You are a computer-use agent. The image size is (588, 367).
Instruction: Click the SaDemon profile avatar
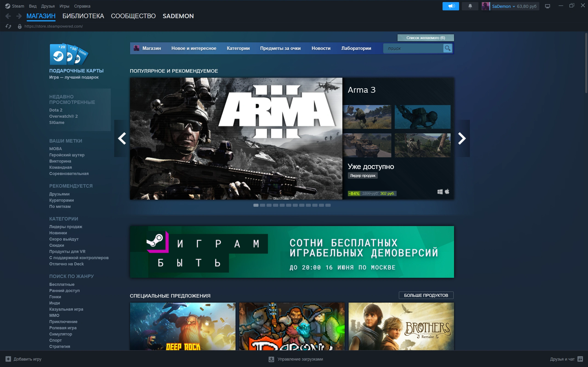(486, 6)
